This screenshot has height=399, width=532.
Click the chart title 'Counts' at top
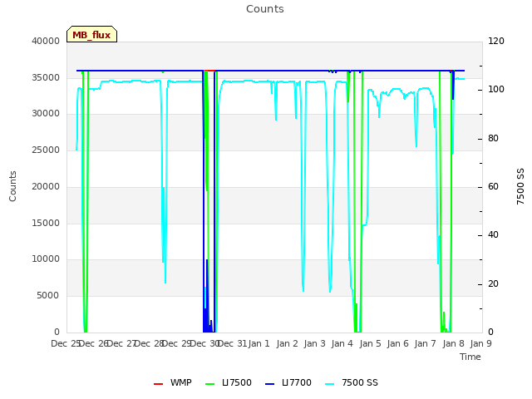click(265, 9)
